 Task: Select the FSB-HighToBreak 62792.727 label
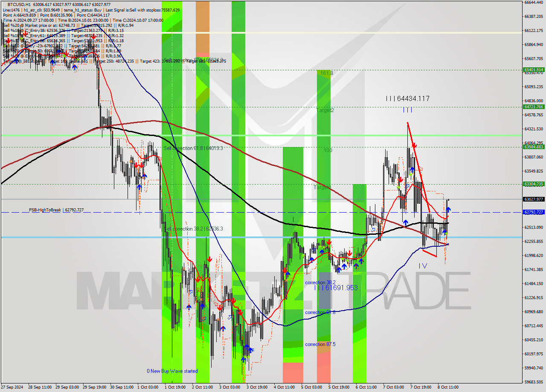(x=56, y=210)
